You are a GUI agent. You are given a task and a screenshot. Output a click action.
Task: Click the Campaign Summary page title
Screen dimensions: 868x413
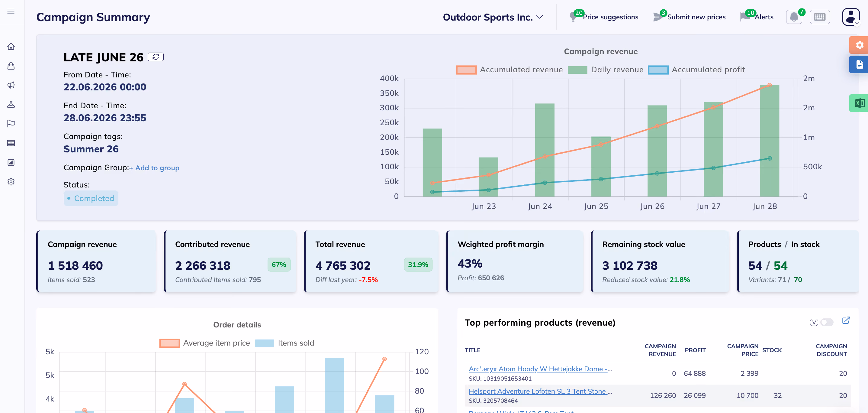[x=93, y=17]
